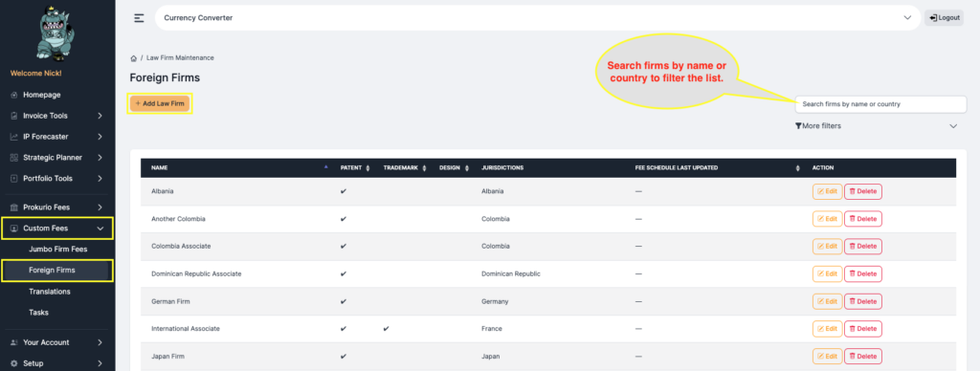Edit the Colombia Associate firm
980x371 pixels.
(x=827, y=246)
